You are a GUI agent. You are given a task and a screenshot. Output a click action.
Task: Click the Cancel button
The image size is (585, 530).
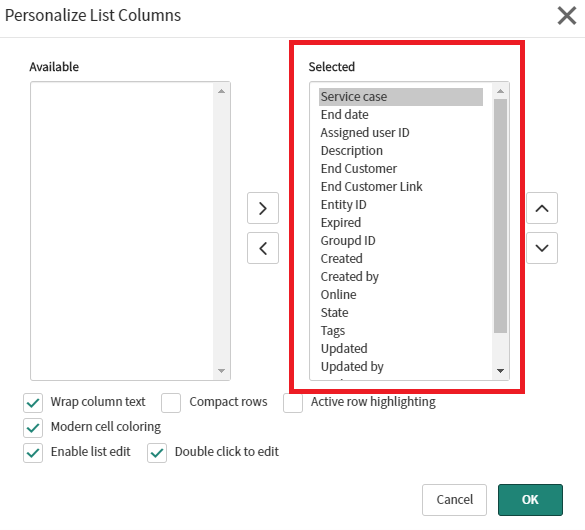(x=454, y=500)
